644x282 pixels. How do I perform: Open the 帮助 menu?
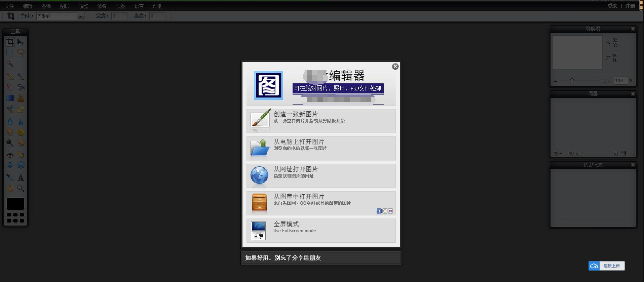(157, 6)
